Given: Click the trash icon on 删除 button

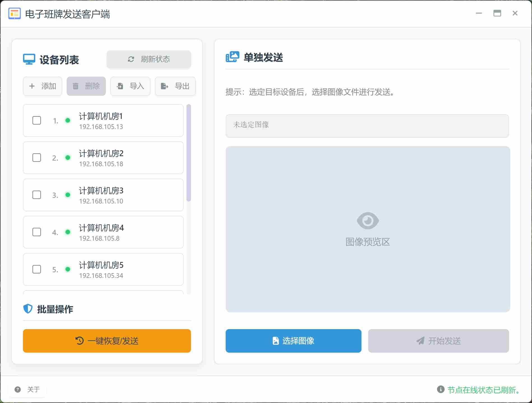Looking at the screenshot, I should click(75, 86).
